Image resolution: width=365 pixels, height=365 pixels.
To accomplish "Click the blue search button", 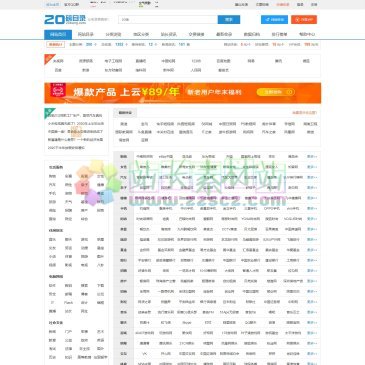I will pos(229,20).
